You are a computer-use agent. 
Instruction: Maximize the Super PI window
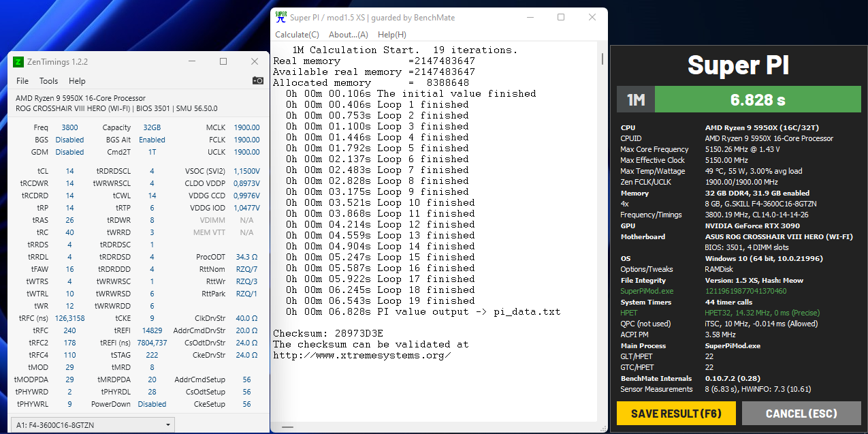tap(560, 17)
